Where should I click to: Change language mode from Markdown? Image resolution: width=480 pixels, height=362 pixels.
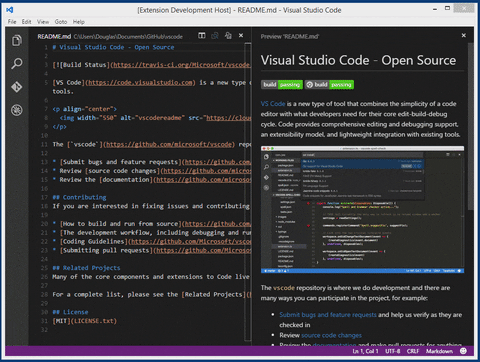click(x=439, y=351)
